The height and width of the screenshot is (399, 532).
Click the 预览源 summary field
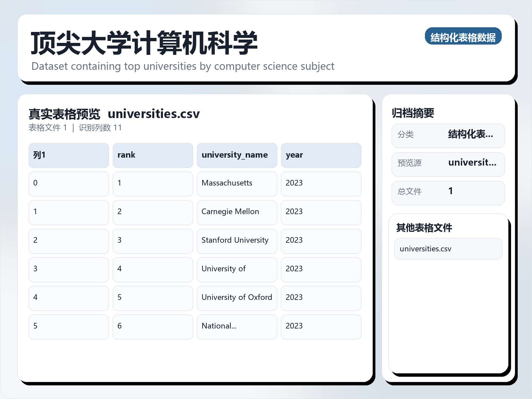(x=448, y=164)
